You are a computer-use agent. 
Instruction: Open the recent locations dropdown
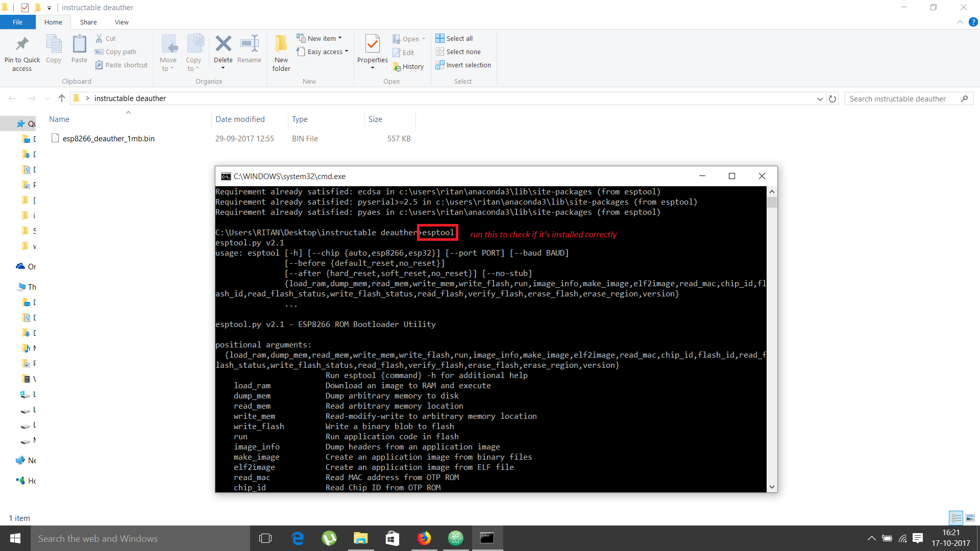click(x=47, y=98)
